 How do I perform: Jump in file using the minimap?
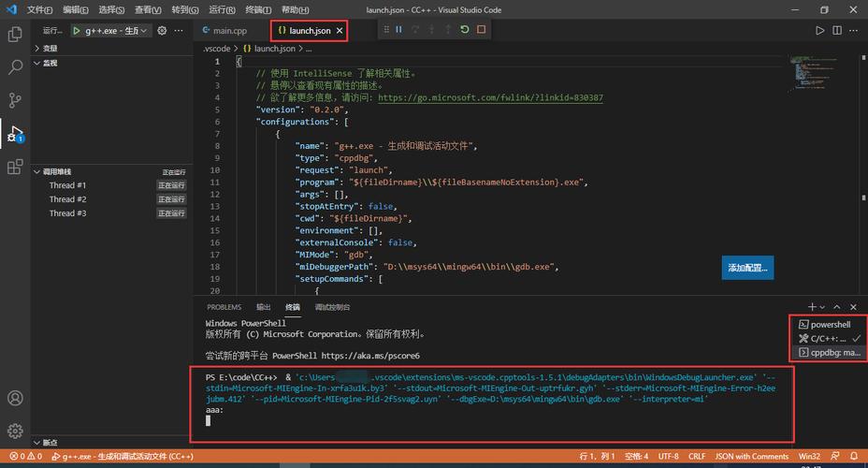coord(813,72)
